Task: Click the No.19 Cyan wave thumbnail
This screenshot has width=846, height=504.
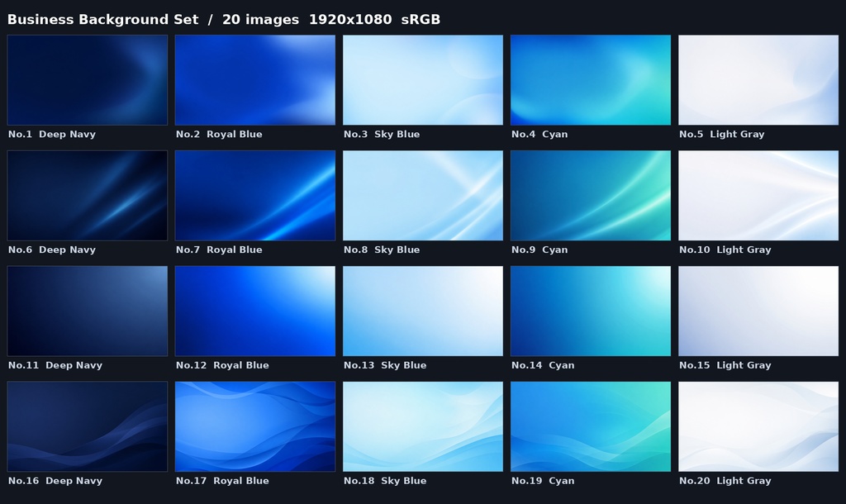Action: point(591,426)
